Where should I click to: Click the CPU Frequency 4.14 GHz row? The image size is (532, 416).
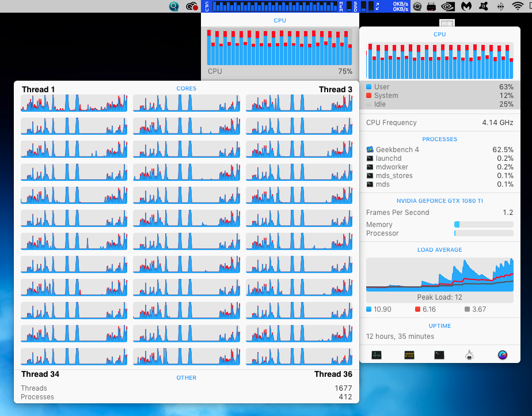[x=440, y=122]
